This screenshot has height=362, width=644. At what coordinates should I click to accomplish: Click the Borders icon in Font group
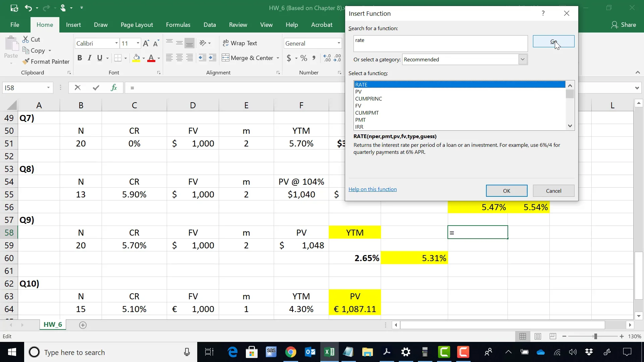click(x=118, y=58)
